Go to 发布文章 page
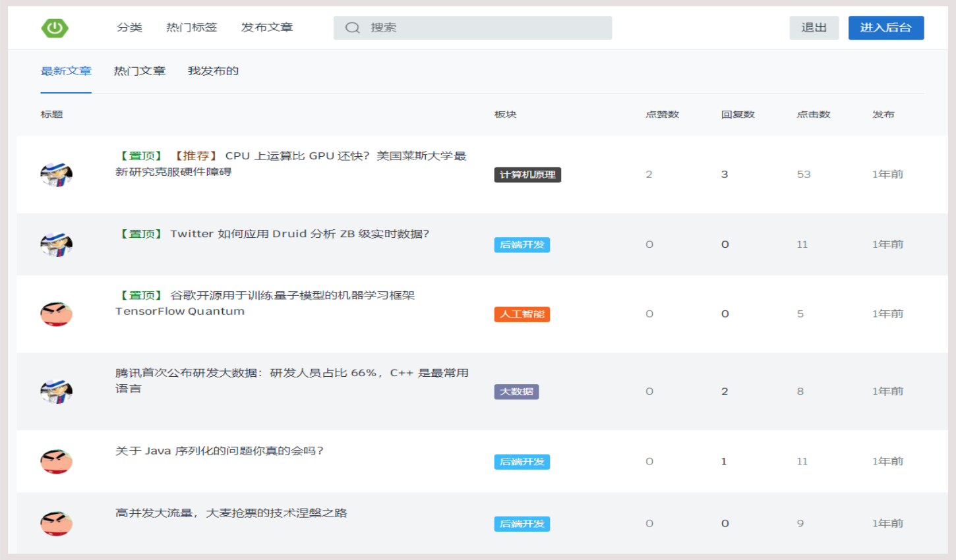 [266, 28]
